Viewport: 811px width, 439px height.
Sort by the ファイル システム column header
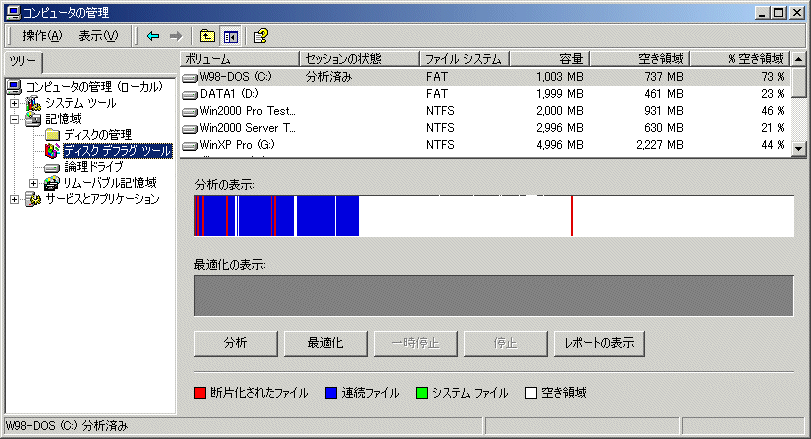(x=464, y=59)
